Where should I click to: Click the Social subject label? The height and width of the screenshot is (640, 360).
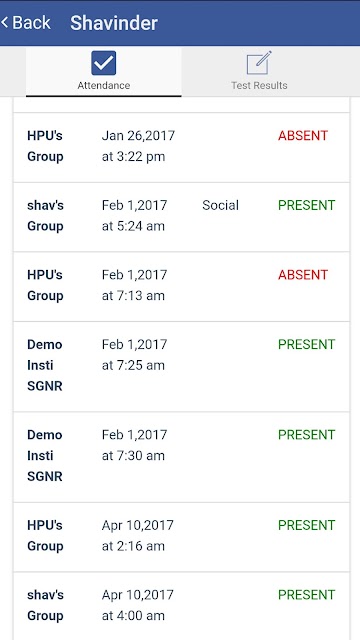click(x=220, y=205)
